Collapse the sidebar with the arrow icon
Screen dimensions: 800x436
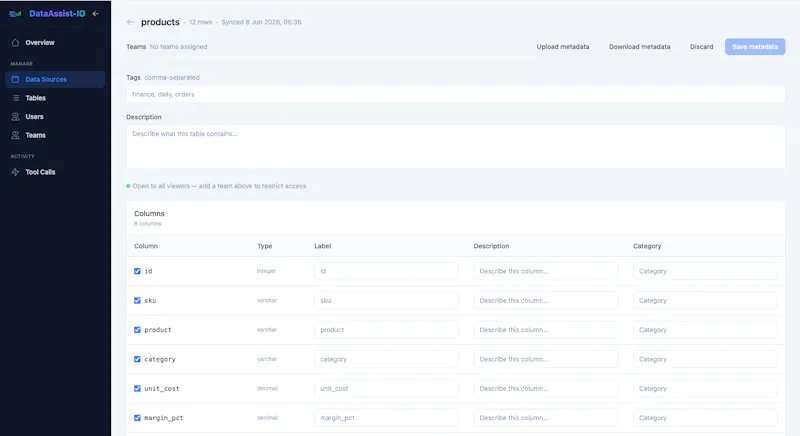[x=96, y=14]
